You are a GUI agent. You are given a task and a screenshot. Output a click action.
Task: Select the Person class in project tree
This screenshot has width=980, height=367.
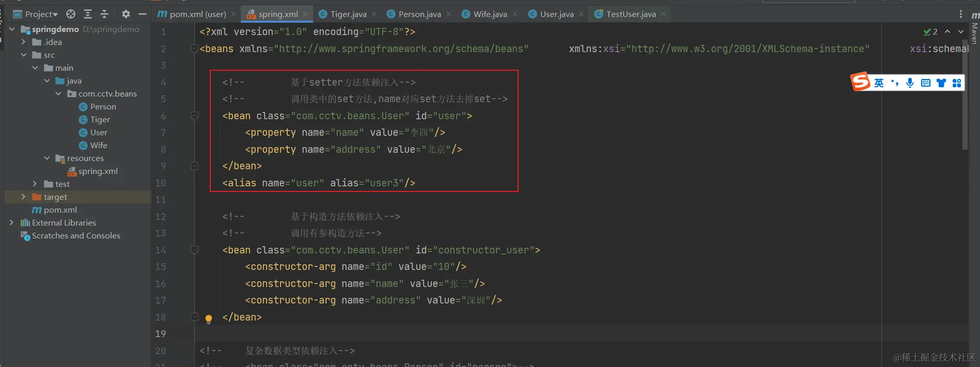97,106
